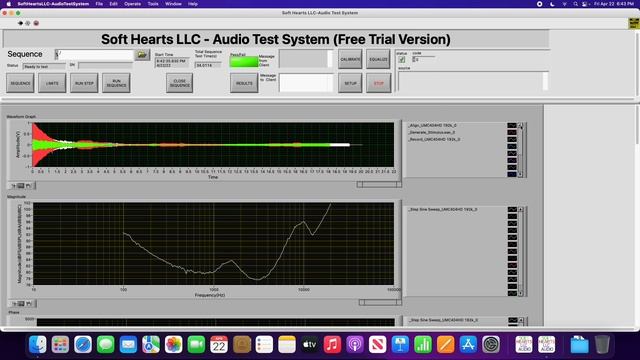Click the LabVIEW Run arrow toolbar icon
The width and height of the screenshot is (640, 360).
click(20, 23)
